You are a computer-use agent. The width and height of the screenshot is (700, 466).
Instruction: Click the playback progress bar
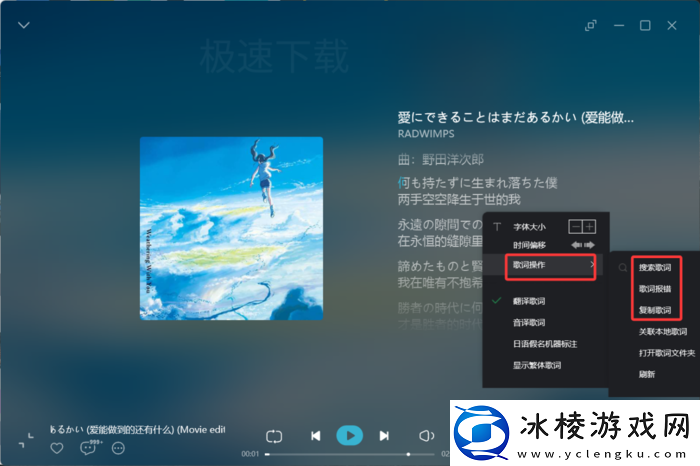pos(350,454)
